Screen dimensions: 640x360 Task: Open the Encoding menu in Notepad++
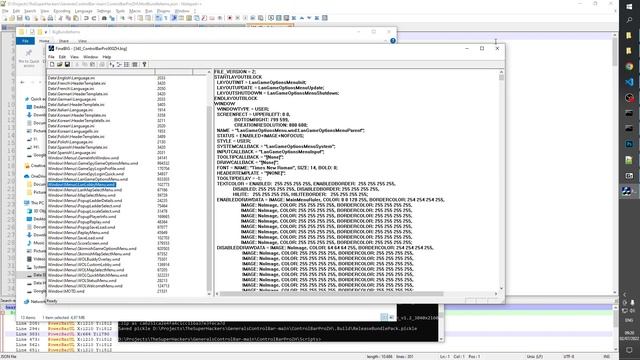[62, 11]
